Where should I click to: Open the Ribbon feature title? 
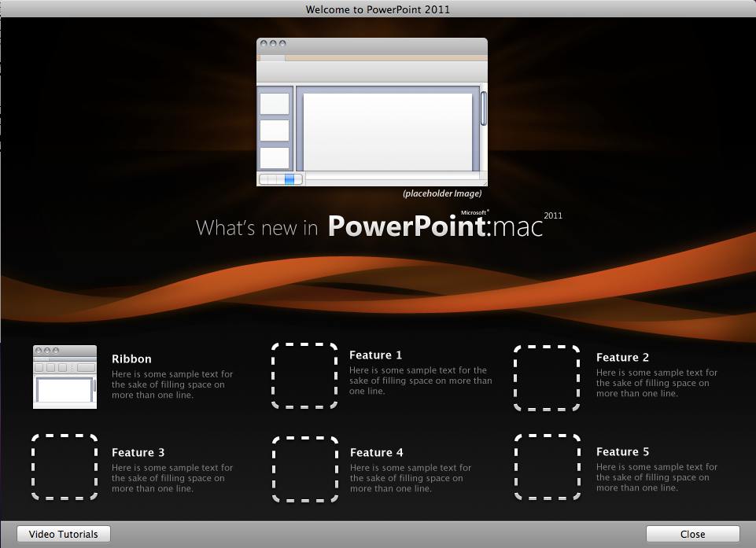click(x=131, y=359)
